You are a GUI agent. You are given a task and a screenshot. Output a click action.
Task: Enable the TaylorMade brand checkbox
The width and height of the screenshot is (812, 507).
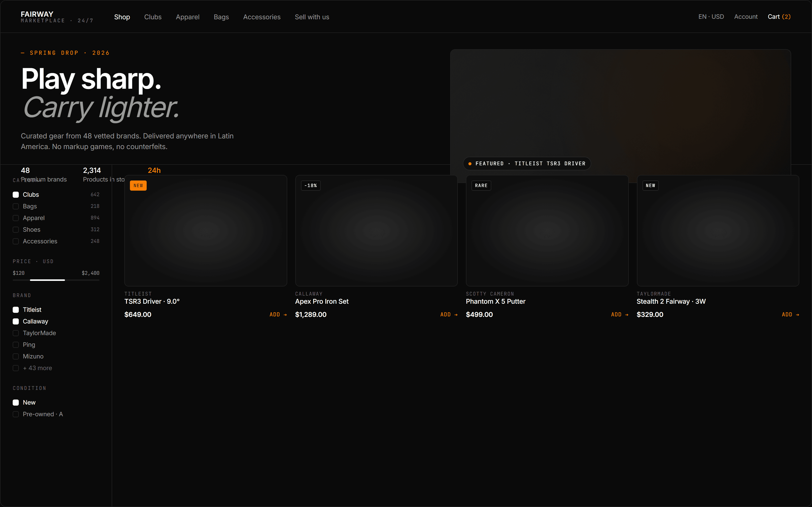pos(16,333)
